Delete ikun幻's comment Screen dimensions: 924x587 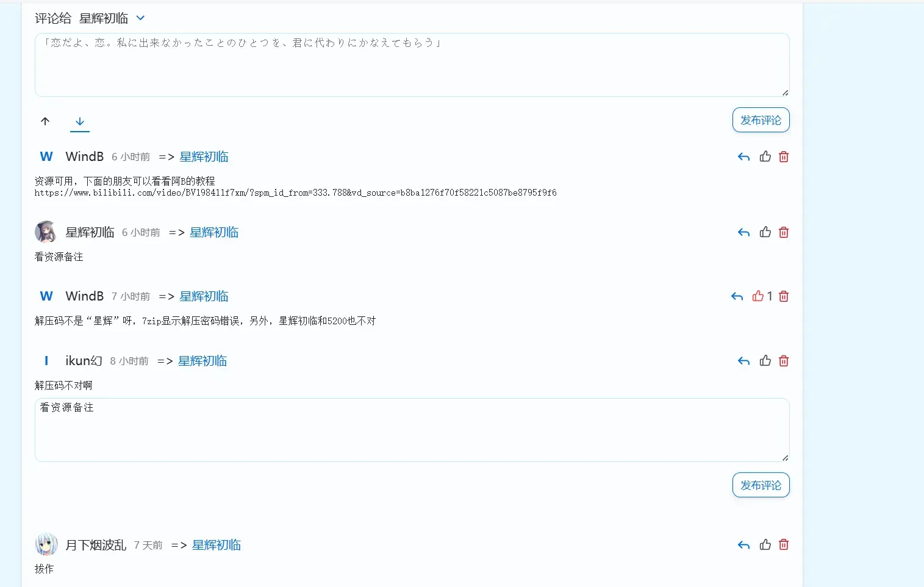(x=784, y=361)
